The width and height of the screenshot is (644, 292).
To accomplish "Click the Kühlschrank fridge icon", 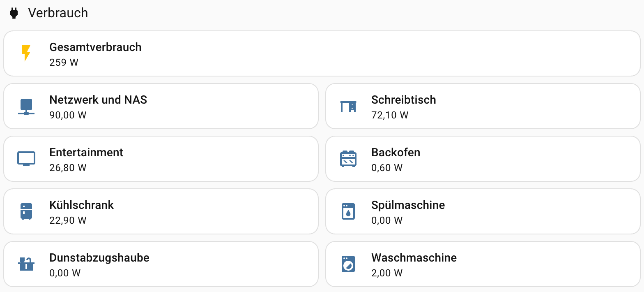I will tap(26, 211).
